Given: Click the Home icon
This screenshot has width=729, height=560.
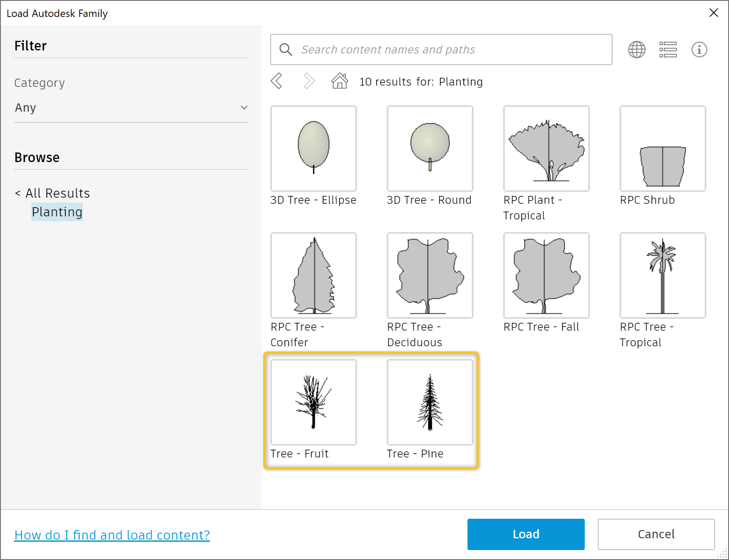Looking at the screenshot, I should tap(340, 81).
